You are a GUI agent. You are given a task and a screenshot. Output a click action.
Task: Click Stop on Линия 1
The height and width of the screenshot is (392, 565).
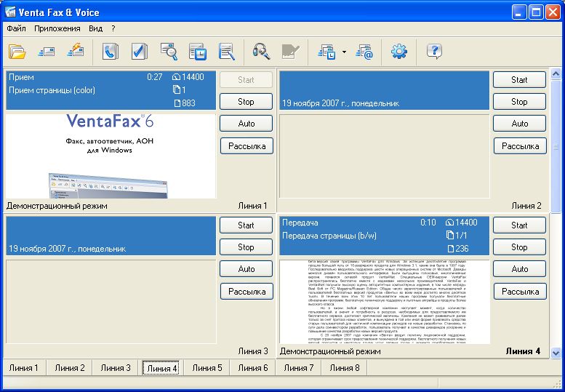[246, 102]
